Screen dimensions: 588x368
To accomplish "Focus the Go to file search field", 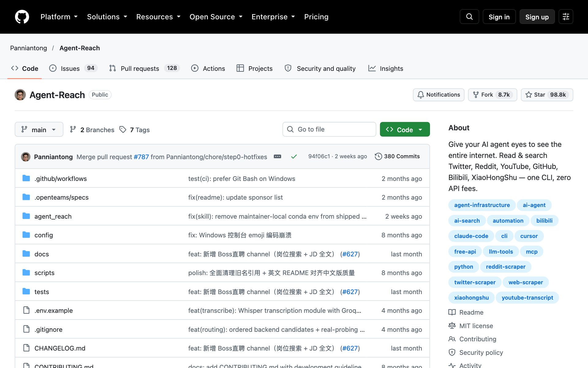I will (x=329, y=129).
